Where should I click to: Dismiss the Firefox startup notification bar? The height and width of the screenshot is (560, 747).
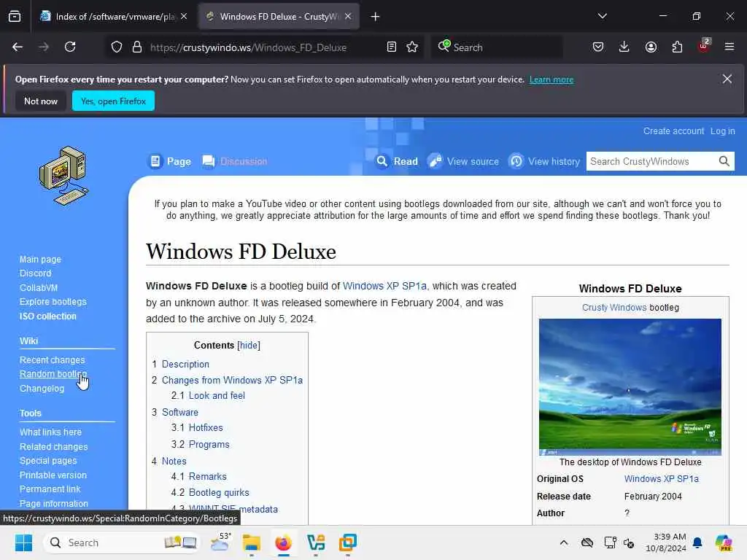click(727, 79)
